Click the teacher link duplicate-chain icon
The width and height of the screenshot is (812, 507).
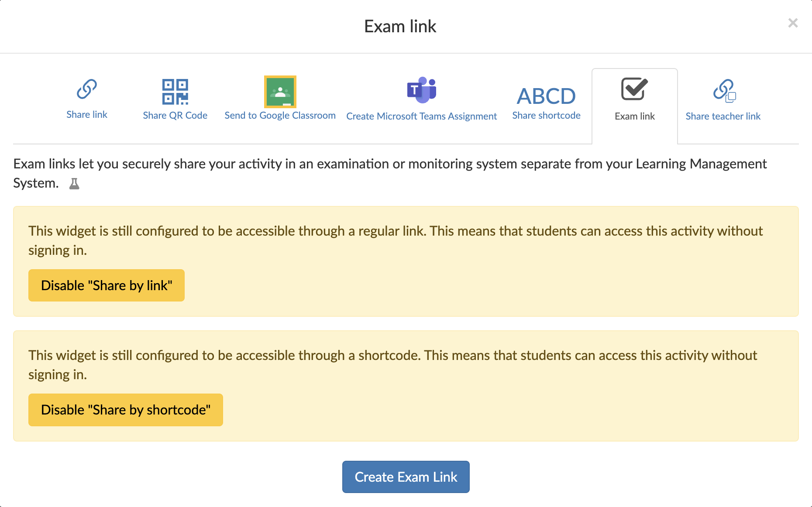(724, 89)
